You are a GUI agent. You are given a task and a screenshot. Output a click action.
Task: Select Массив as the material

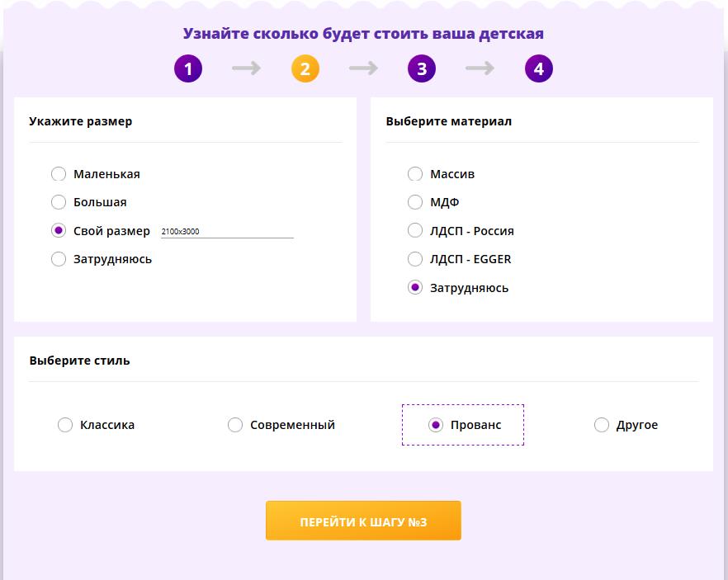point(415,174)
